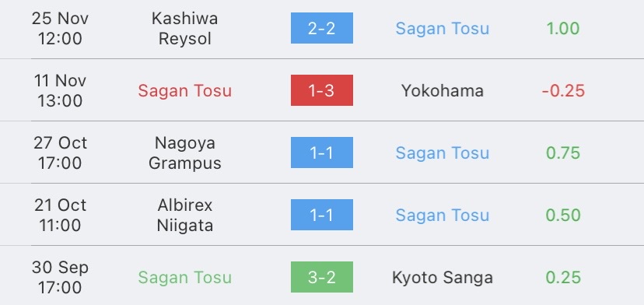Click the 30 Sep 17:00 match date

[60, 278]
